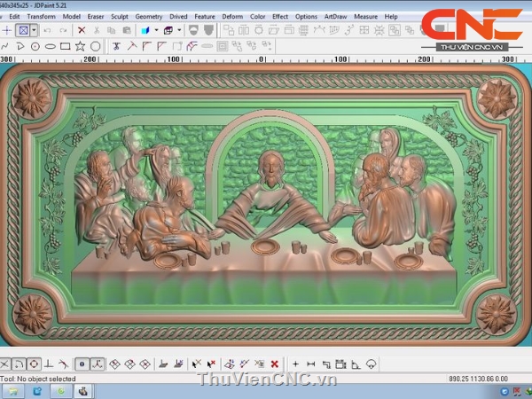Click the cursor with red X icon
The height and width of the screenshot is (399, 532).
211,364
